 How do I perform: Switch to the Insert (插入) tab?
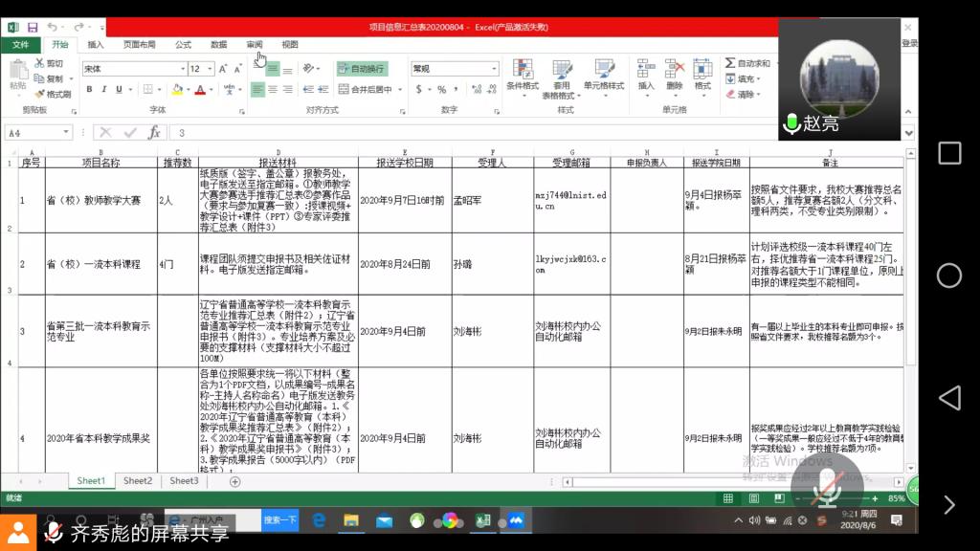click(x=96, y=44)
